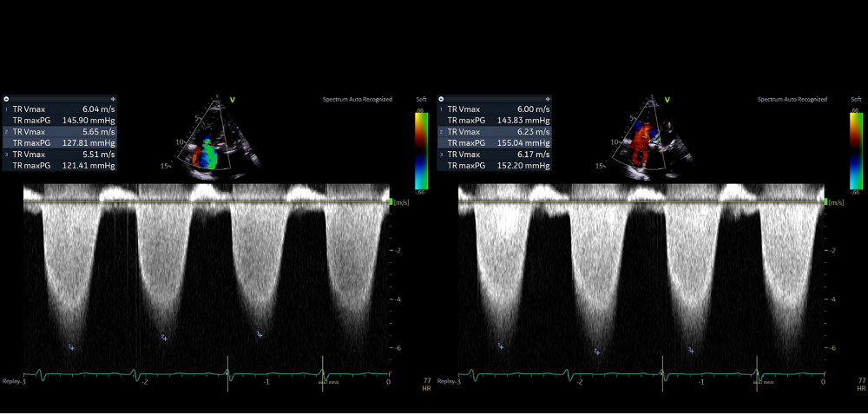This screenshot has height=415, width=868.
Task: Collapse the measurement box showing 6.00 m/s
Action: tap(442, 100)
